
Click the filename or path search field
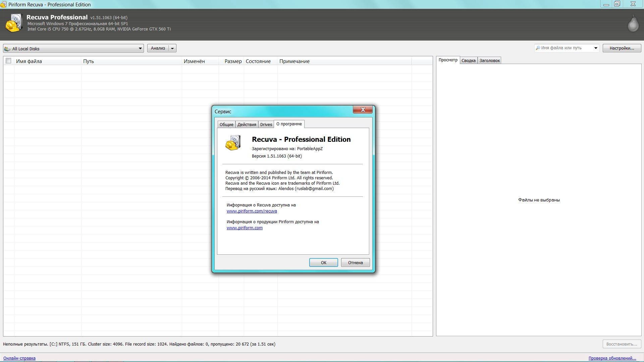(566, 48)
